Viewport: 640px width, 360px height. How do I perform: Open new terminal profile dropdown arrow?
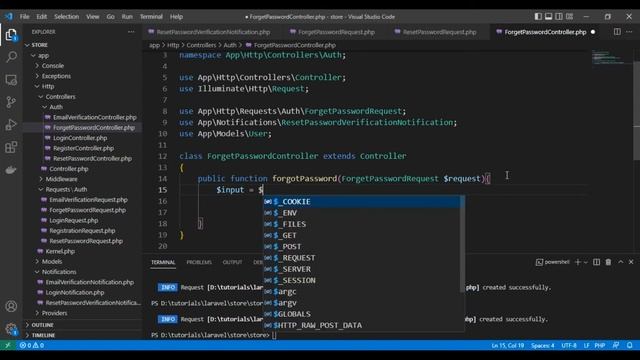point(586,262)
